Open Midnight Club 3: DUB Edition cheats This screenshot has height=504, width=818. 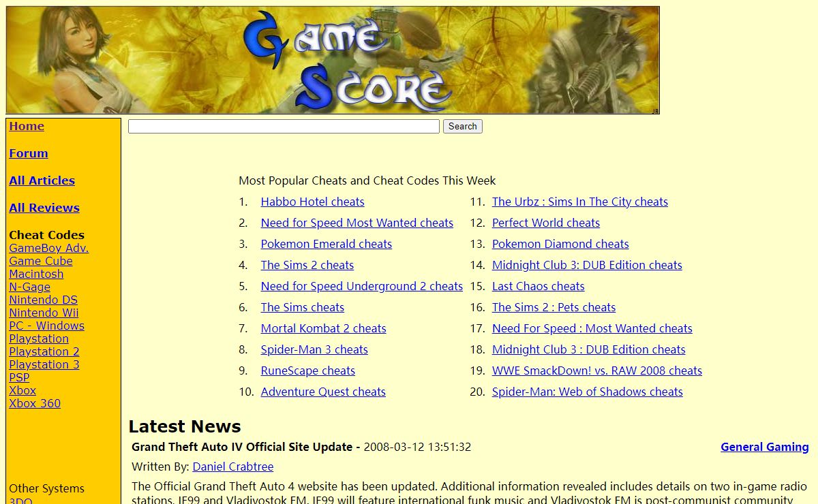click(587, 265)
